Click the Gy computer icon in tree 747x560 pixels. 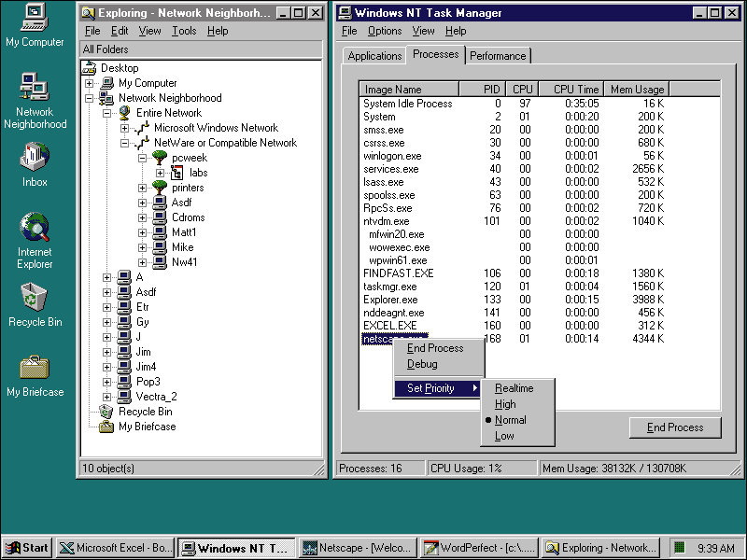(124, 322)
